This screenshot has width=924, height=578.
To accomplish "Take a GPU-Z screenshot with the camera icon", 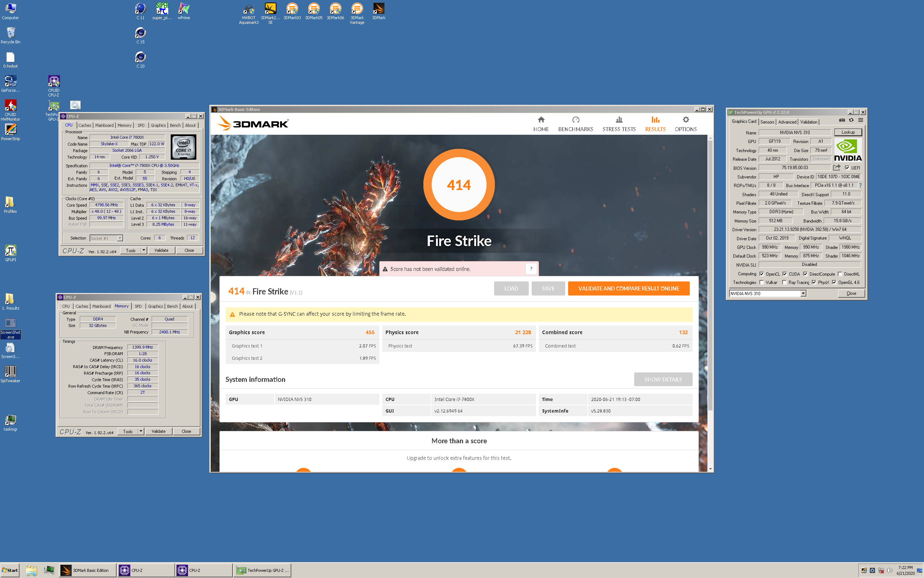I will pyautogui.click(x=842, y=120).
